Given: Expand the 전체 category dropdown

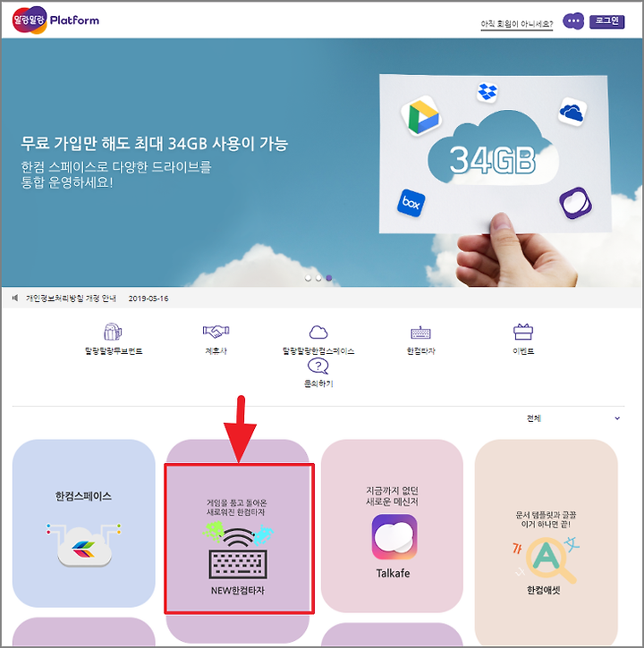Looking at the screenshot, I should [573, 418].
